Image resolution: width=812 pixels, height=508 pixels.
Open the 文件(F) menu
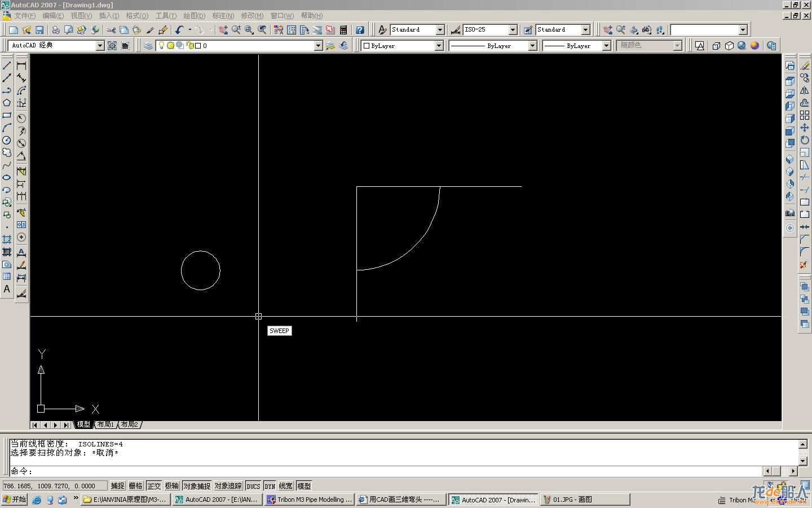pos(24,16)
